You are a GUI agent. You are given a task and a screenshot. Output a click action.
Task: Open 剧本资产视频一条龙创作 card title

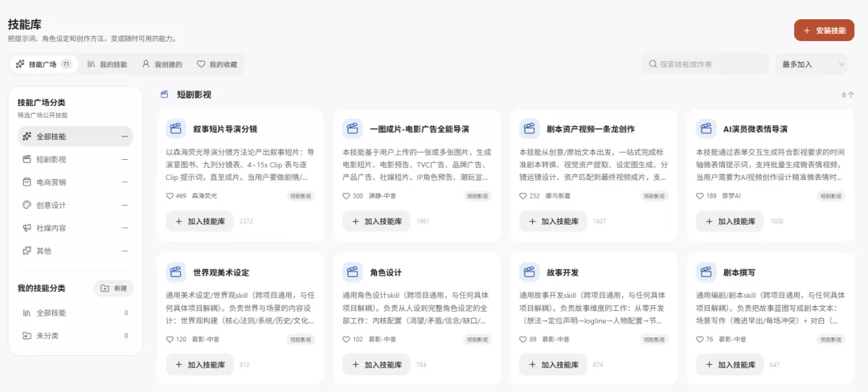pos(591,129)
